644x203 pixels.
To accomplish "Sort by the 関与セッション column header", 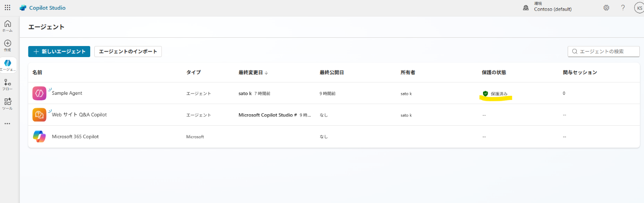I will [580, 73].
